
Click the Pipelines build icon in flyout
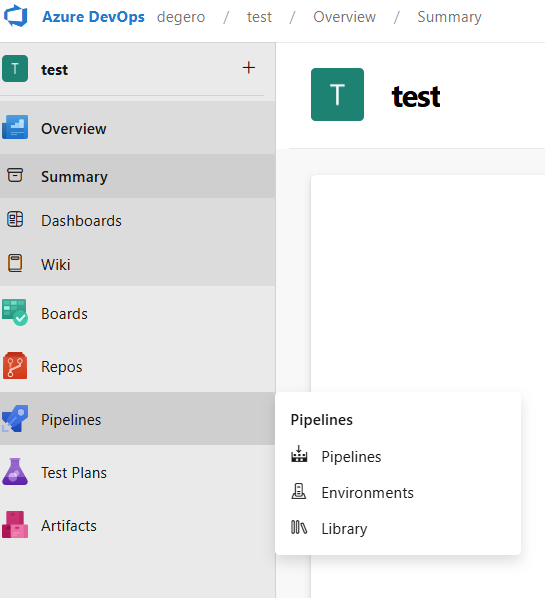point(299,454)
